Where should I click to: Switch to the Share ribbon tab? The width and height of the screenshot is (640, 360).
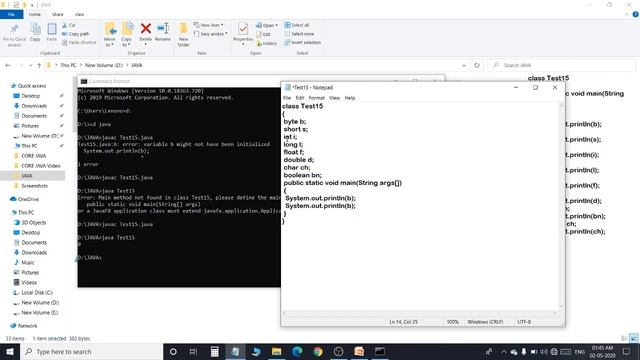(58, 14)
